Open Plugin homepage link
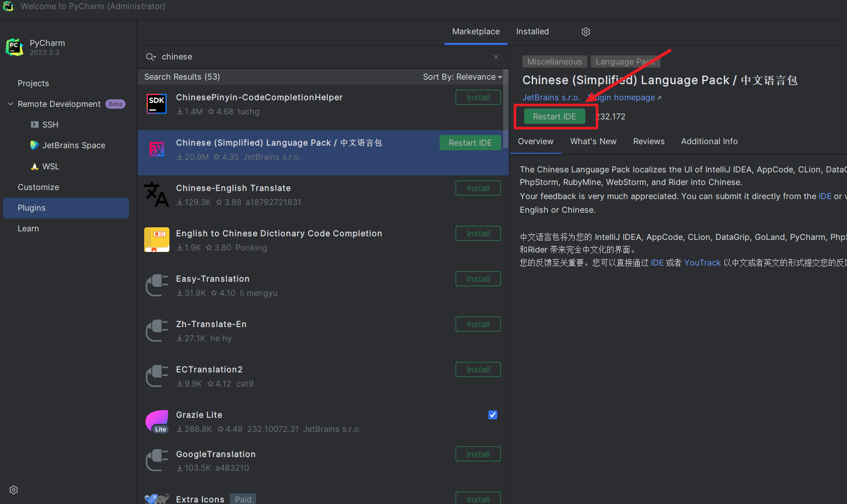The image size is (847, 504). 625,97
